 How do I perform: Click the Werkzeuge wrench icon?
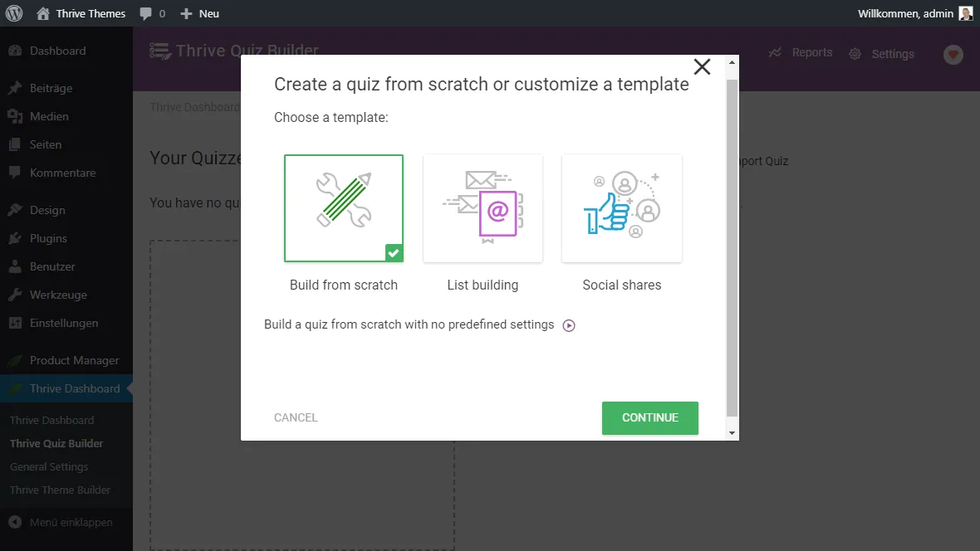point(15,295)
